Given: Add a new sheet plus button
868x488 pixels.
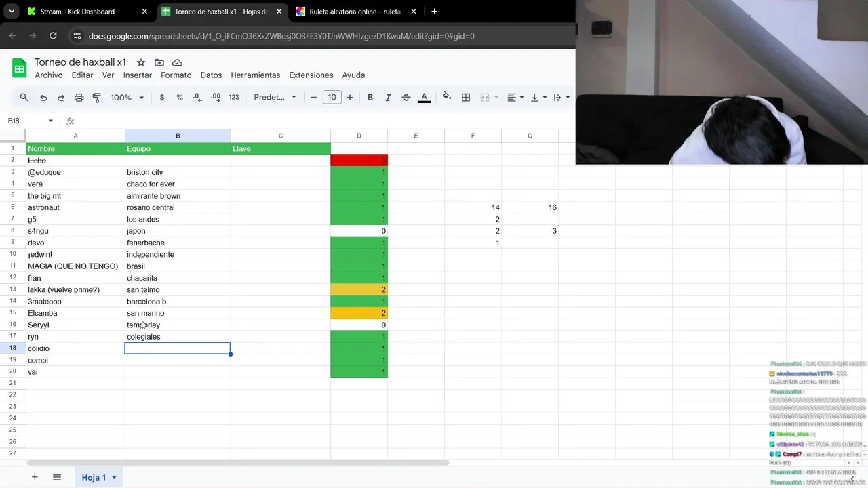Looking at the screenshot, I should click(x=35, y=477).
